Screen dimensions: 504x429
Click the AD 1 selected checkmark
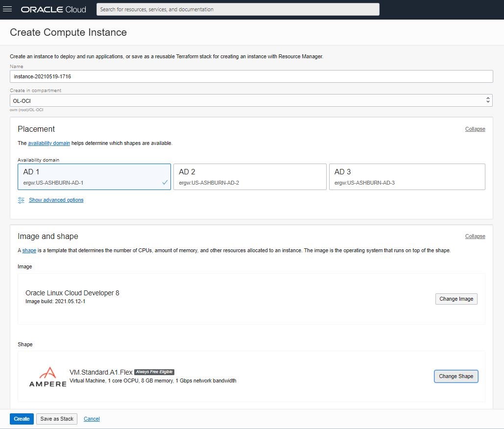pos(165,183)
